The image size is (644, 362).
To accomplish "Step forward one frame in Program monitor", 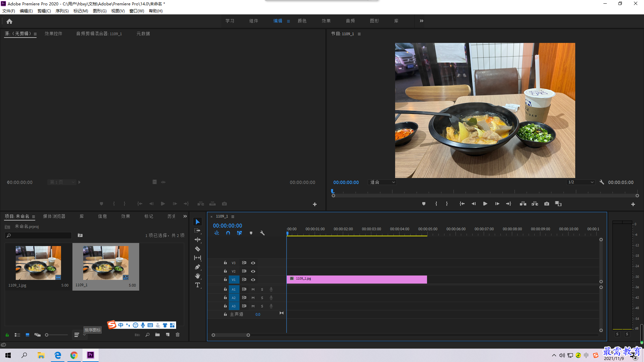I will pos(497,204).
